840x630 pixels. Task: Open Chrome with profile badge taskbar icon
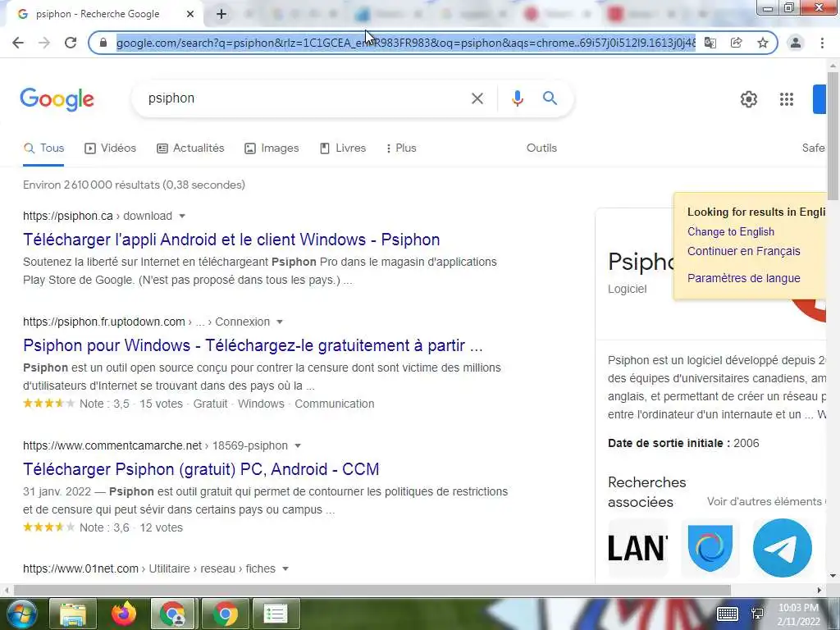[173, 614]
